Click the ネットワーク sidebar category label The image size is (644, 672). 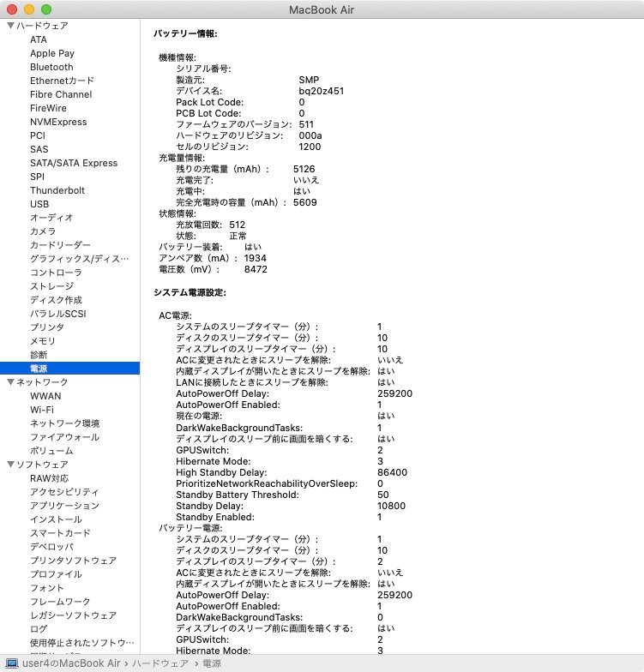point(42,382)
